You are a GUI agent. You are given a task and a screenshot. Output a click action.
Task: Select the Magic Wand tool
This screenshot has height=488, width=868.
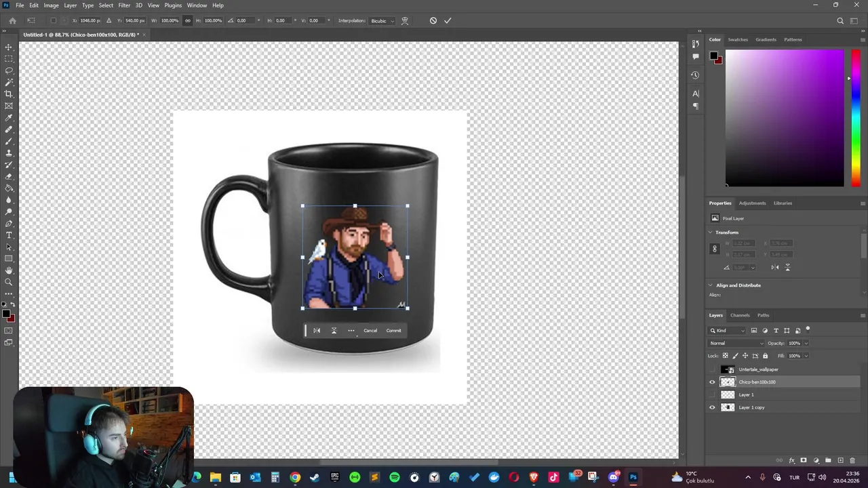click(x=9, y=82)
